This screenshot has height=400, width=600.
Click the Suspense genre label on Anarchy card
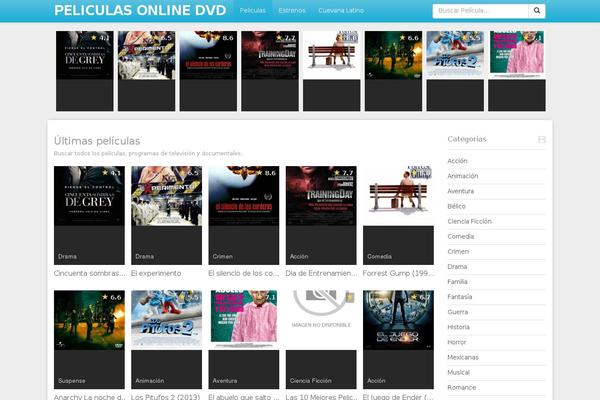pos(72,381)
